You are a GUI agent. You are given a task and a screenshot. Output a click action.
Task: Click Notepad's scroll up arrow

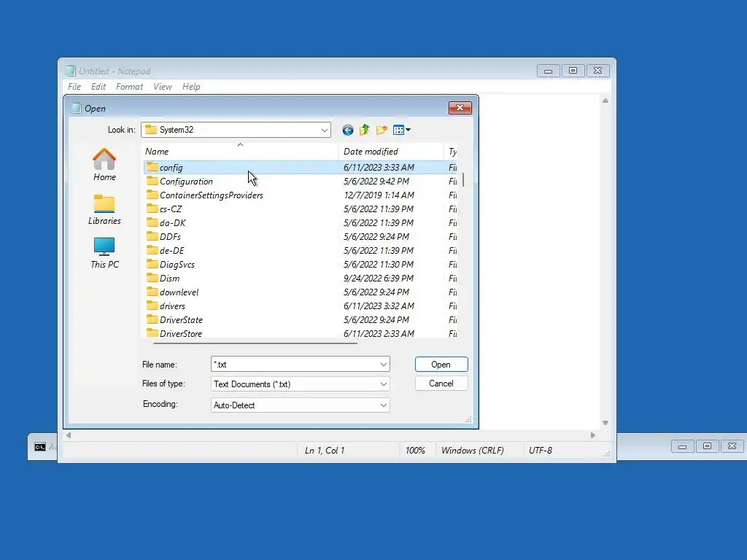point(605,101)
